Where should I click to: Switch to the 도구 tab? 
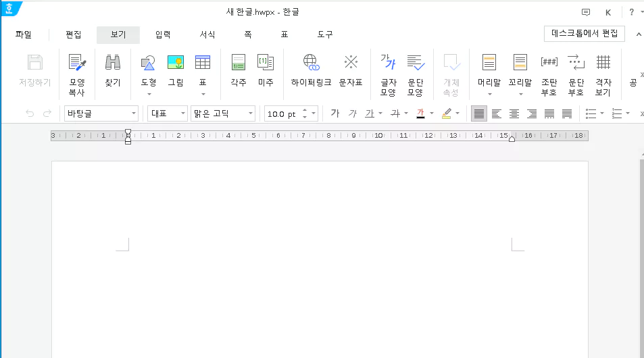click(325, 35)
